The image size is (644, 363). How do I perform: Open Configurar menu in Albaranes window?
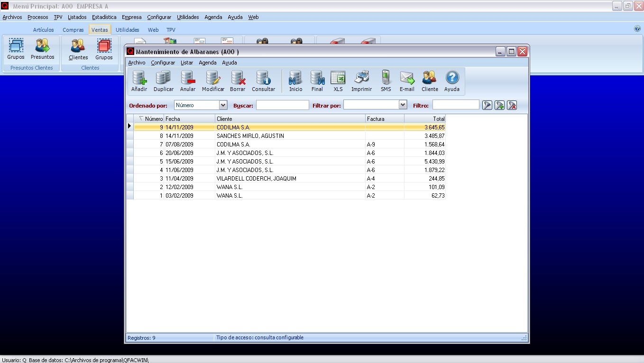(x=163, y=63)
